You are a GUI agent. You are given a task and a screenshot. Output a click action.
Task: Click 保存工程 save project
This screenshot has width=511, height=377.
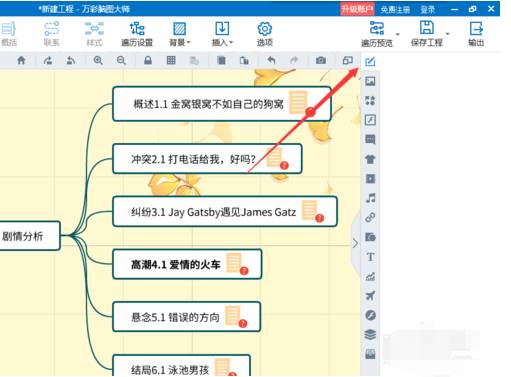(427, 34)
